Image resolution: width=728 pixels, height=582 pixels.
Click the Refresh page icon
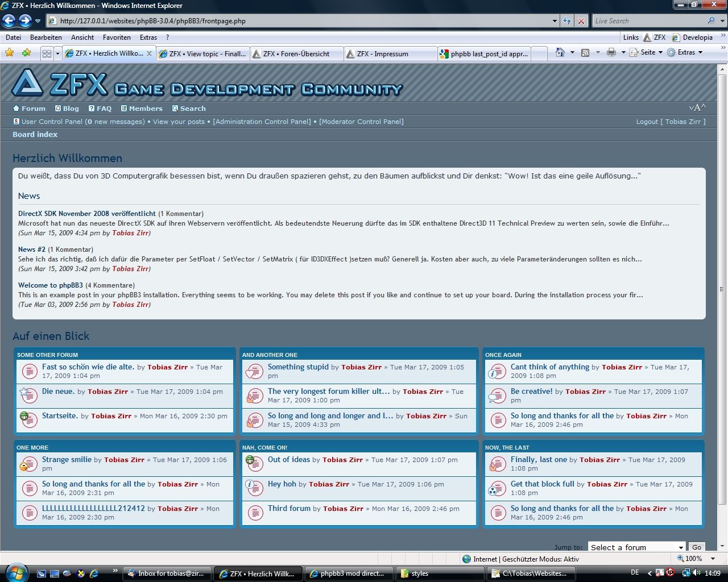pyautogui.click(x=567, y=21)
